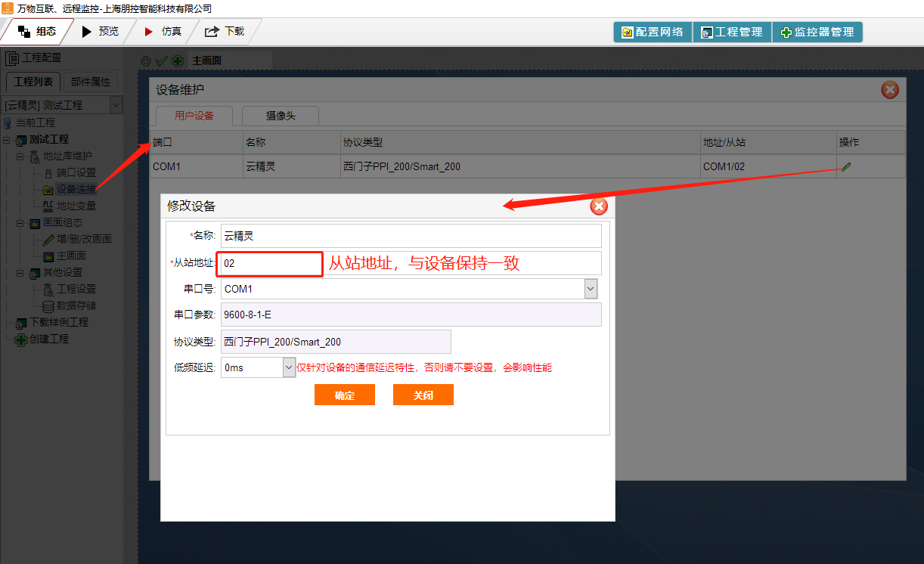The height and width of the screenshot is (564, 924).
Task: Click the 从站地址 input field
Action: [270, 264]
